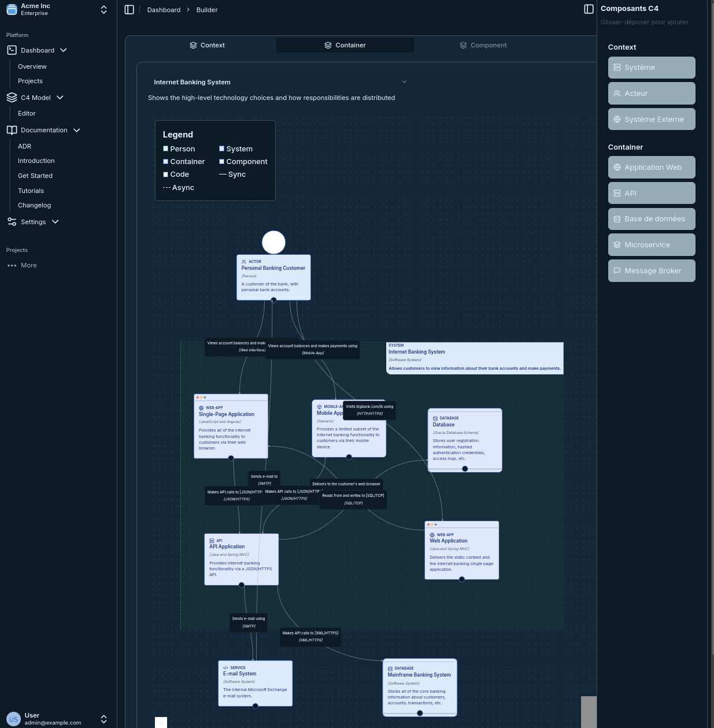Open the Documentation book icon
The width and height of the screenshot is (714, 728).
tap(12, 130)
